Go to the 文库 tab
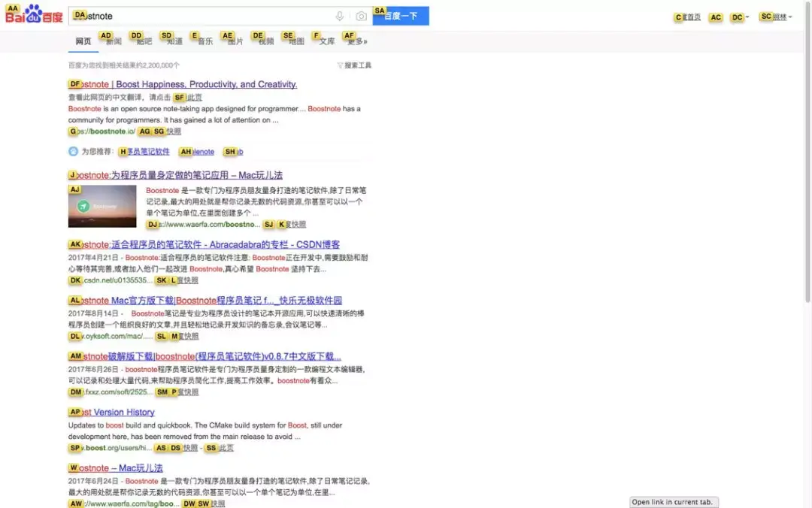Viewport: 812px width, 508px height. pyautogui.click(x=326, y=41)
